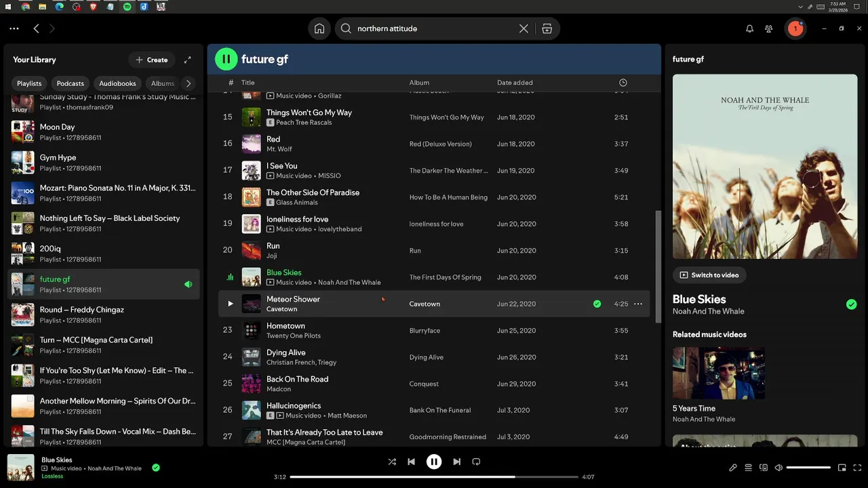Open the 5 Years Time related video thumbnail
This screenshot has height=488, width=868.
(x=719, y=373)
